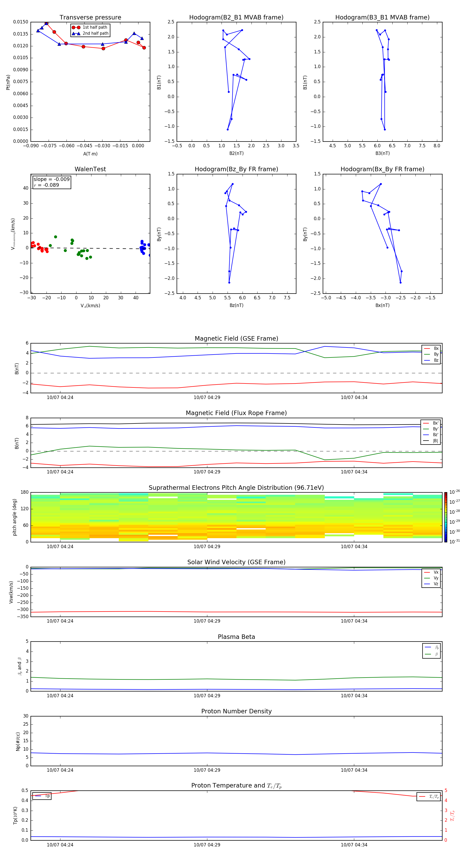Click the 'Solar Wind Velocity (GSE Frame)' title
This screenshot has width=473, height=868.
pyautogui.click(x=236, y=562)
